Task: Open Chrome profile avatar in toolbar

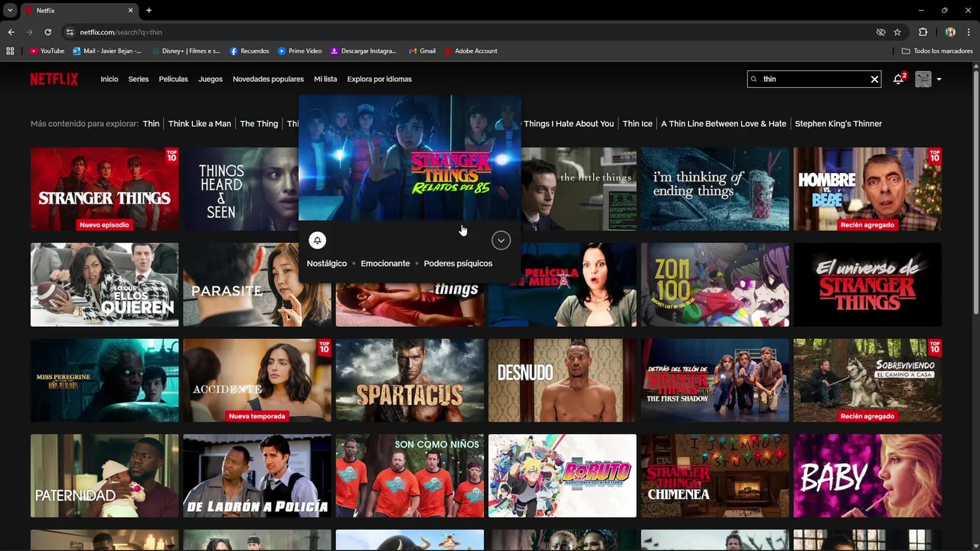Action: point(950,32)
